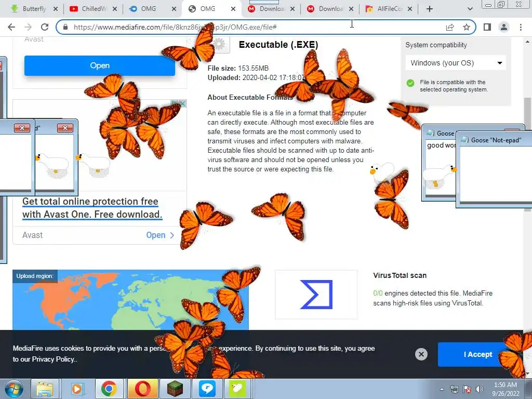Reload the MediaFire page
The height and width of the screenshot is (399, 532).
pyautogui.click(x=45, y=27)
